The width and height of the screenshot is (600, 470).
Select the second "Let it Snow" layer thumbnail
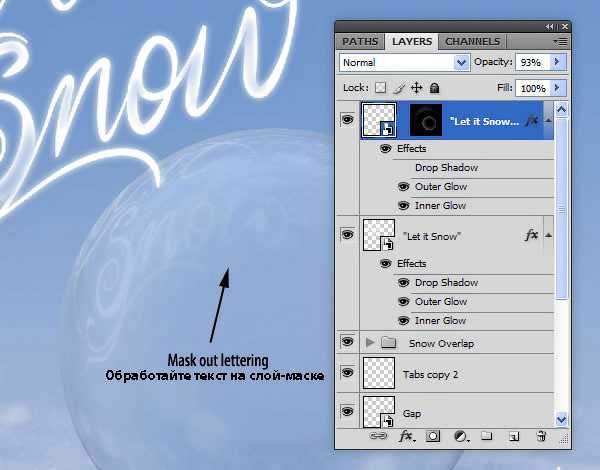(x=379, y=235)
